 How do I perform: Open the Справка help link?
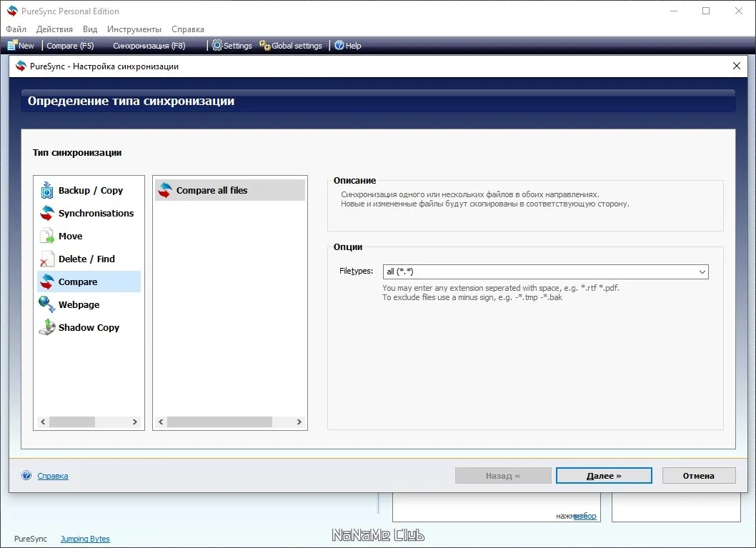click(53, 476)
